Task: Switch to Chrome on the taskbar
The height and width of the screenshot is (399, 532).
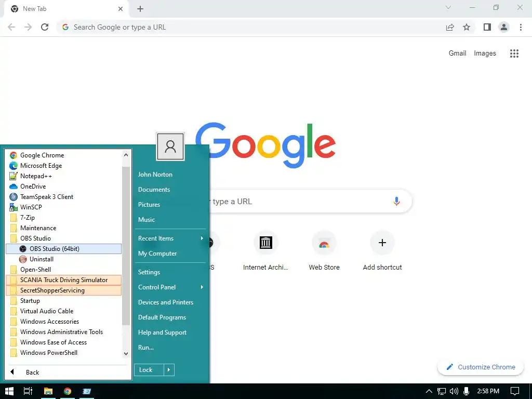Action: (x=68, y=391)
